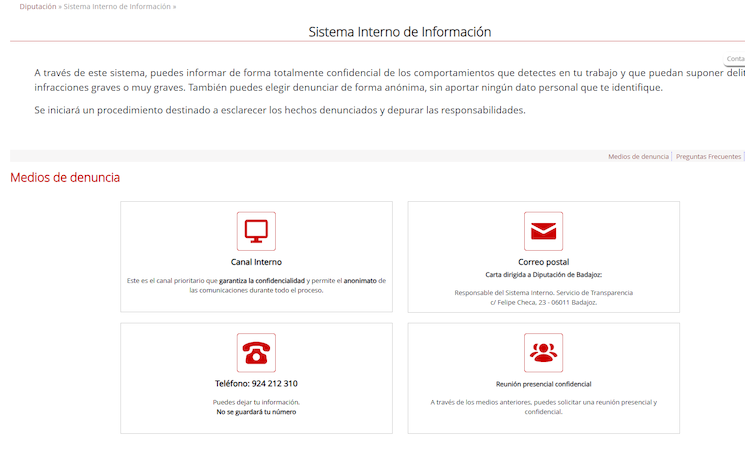Click the Teléfono: 924 212 310 label
The width and height of the screenshot is (745, 450).
coord(256,383)
